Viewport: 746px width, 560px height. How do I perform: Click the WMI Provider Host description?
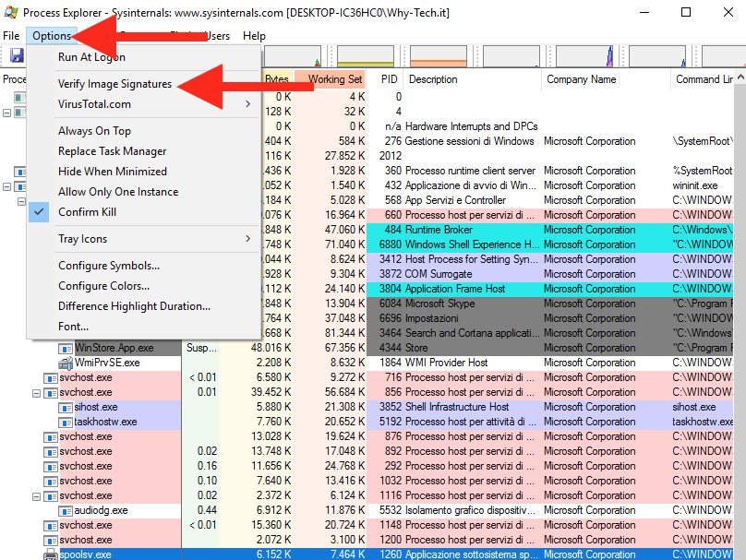point(446,363)
